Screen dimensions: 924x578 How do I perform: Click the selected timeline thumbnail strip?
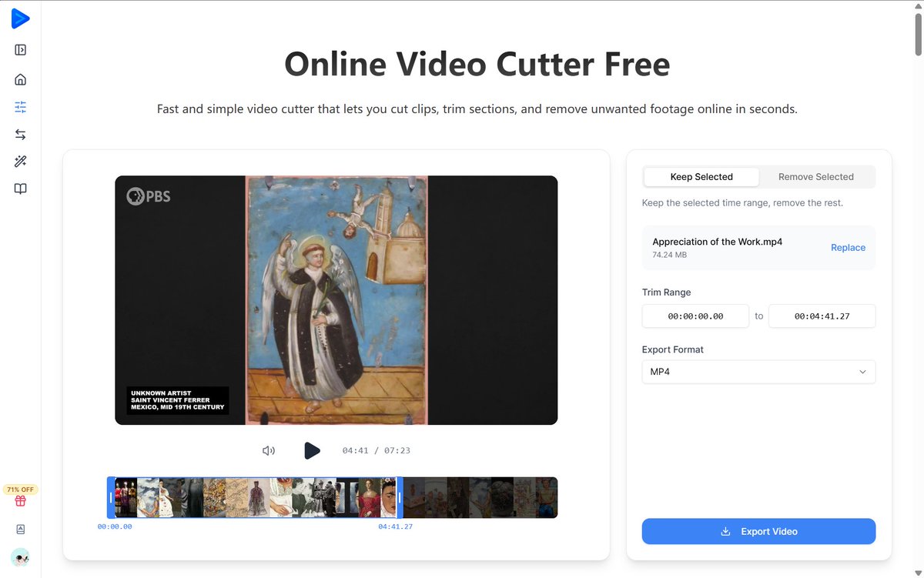[255, 497]
